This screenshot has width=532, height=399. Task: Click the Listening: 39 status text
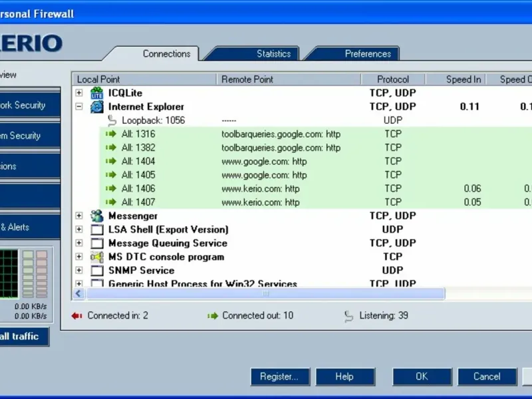pos(384,315)
